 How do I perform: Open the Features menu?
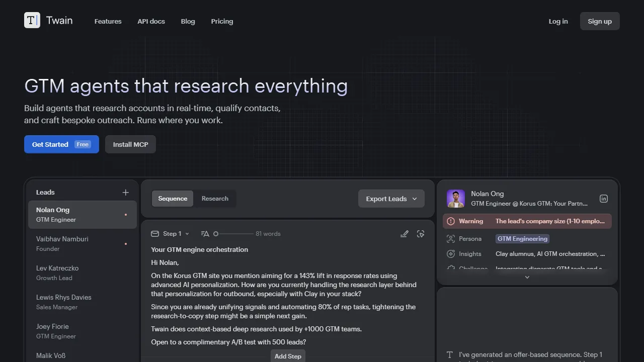coord(108,21)
